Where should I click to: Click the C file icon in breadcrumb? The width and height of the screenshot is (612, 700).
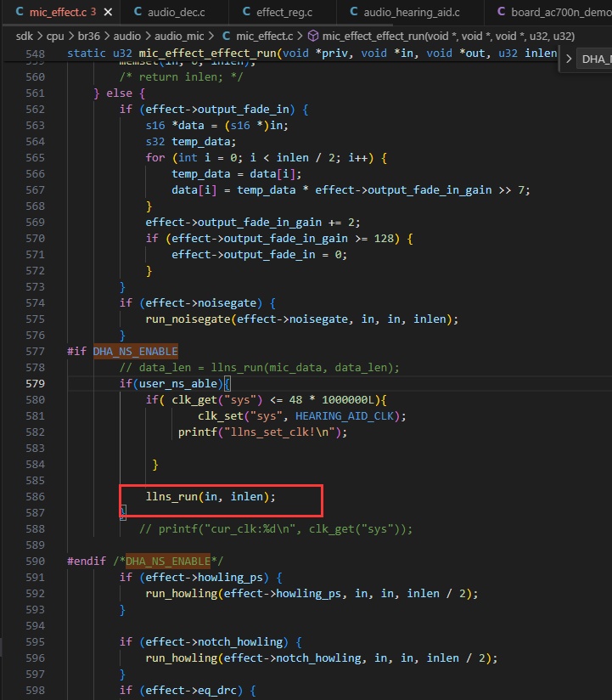click(x=227, y=36)
